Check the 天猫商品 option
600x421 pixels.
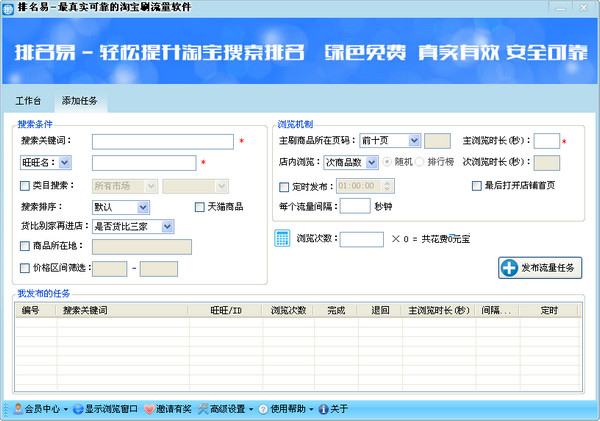199,207
